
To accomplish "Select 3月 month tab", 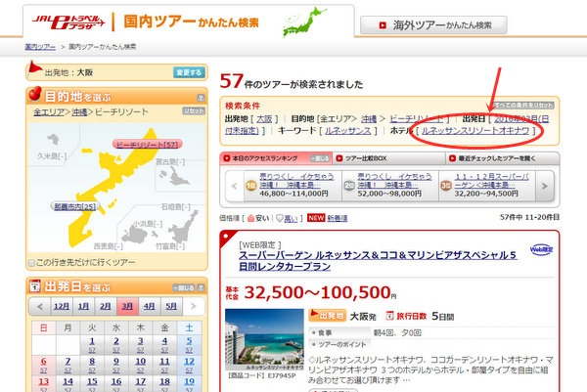I will pos(127,306).
